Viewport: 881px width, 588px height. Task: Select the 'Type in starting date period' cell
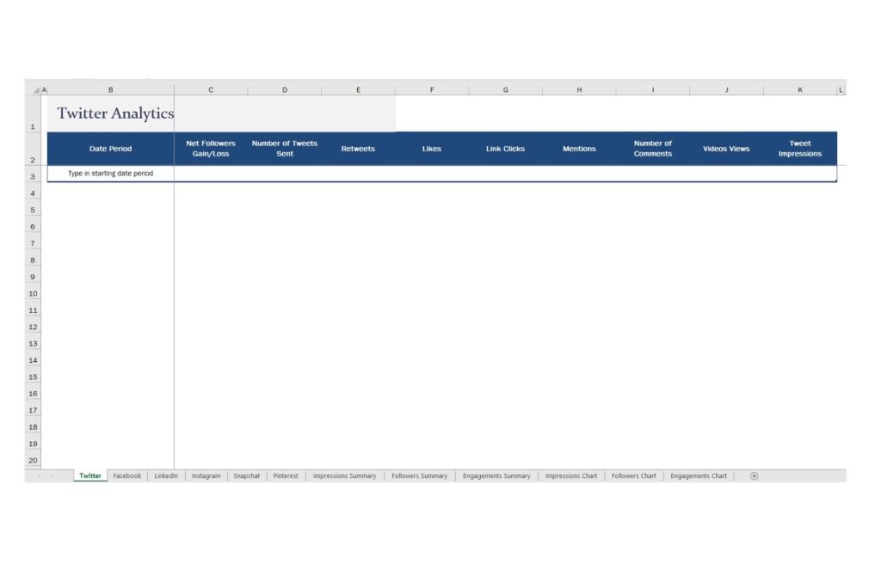pos(111,174)
